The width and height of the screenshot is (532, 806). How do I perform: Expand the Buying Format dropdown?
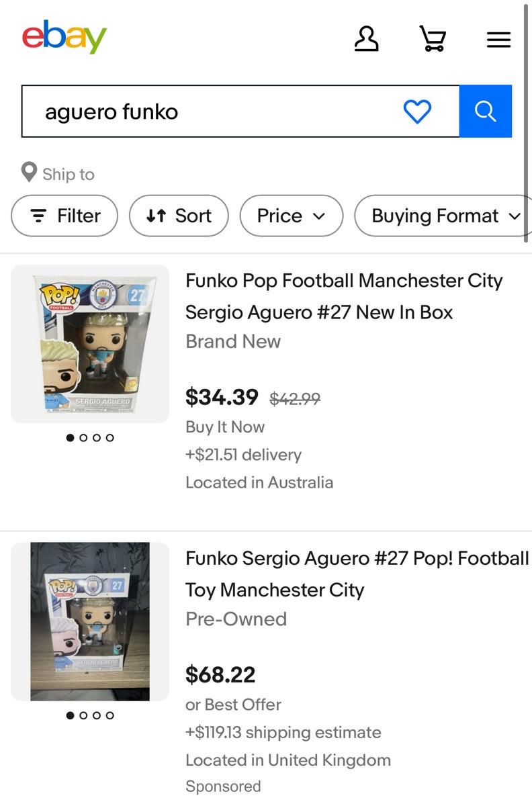click(x=442, y=216)
